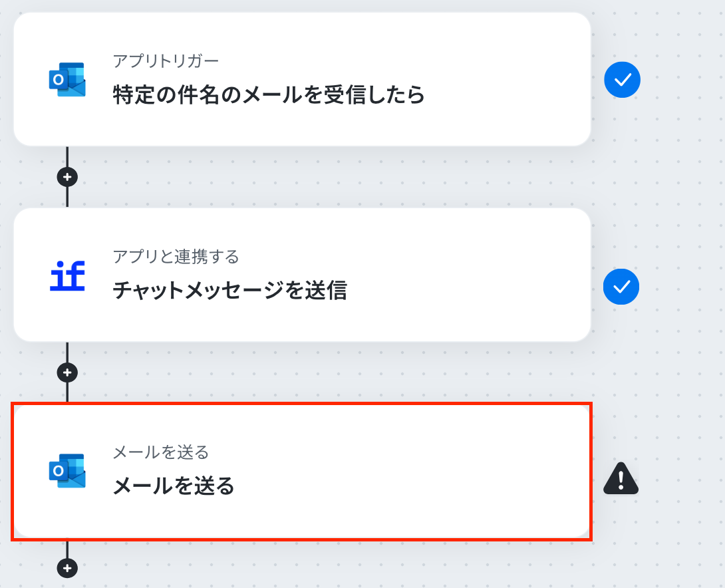This screenshot has height=588, width=725.
Task: Click the checkmark beside チャットメッセージを送信 step
Action: coord(621,287)
